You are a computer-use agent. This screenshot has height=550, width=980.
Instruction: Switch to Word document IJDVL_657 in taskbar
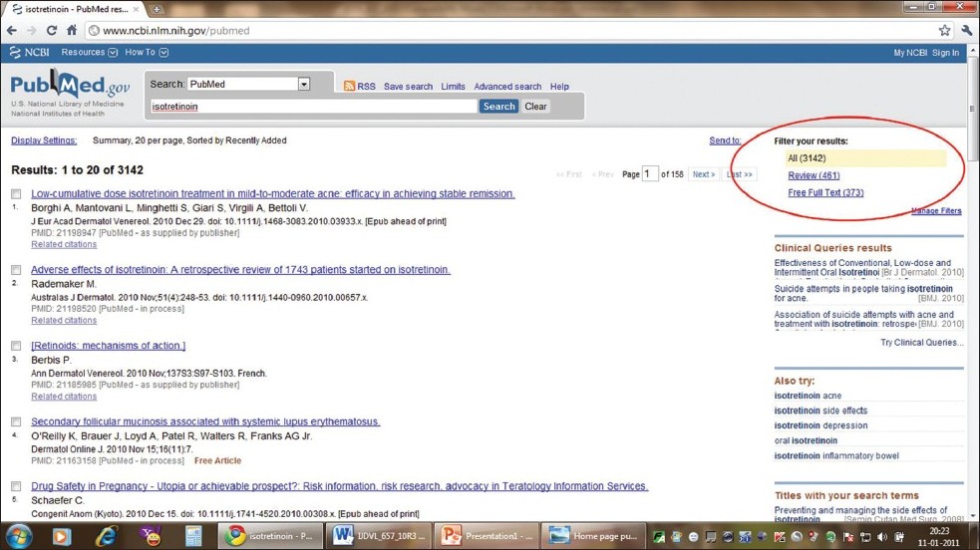tap(379, 536)
